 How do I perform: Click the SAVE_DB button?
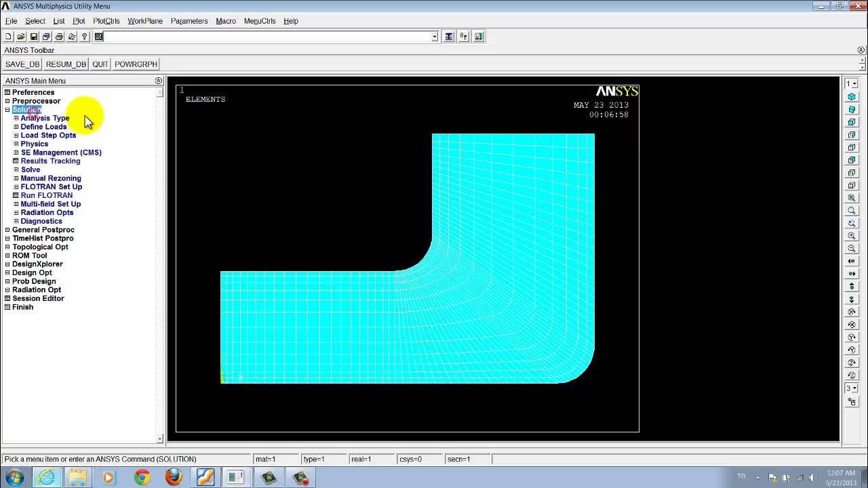22,64
